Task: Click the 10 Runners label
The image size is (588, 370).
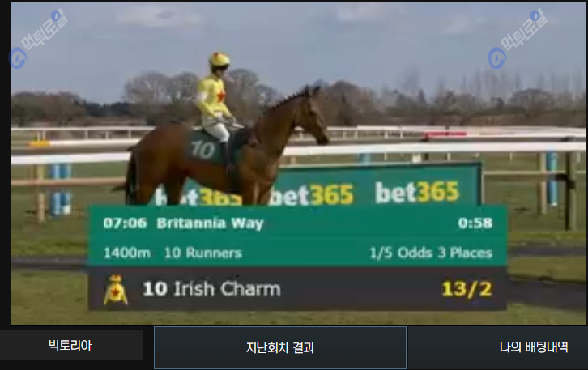Action: tap(202, 253)
